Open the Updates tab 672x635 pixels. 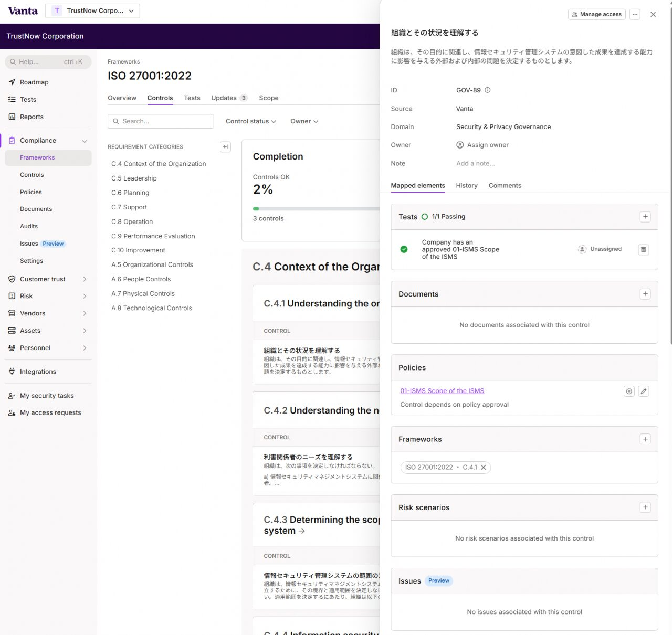[229, 98]
